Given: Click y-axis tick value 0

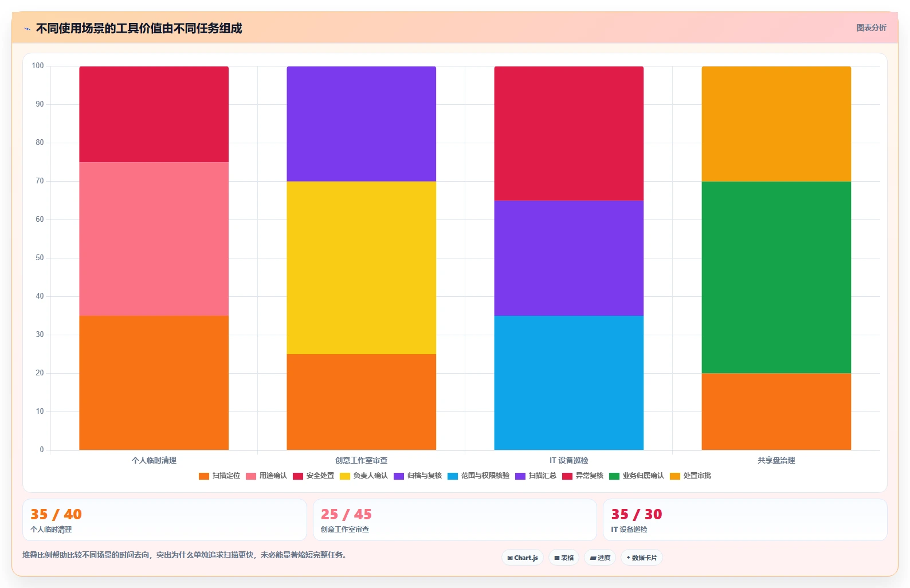Looking at the screenshot, I should pos(41,450).
